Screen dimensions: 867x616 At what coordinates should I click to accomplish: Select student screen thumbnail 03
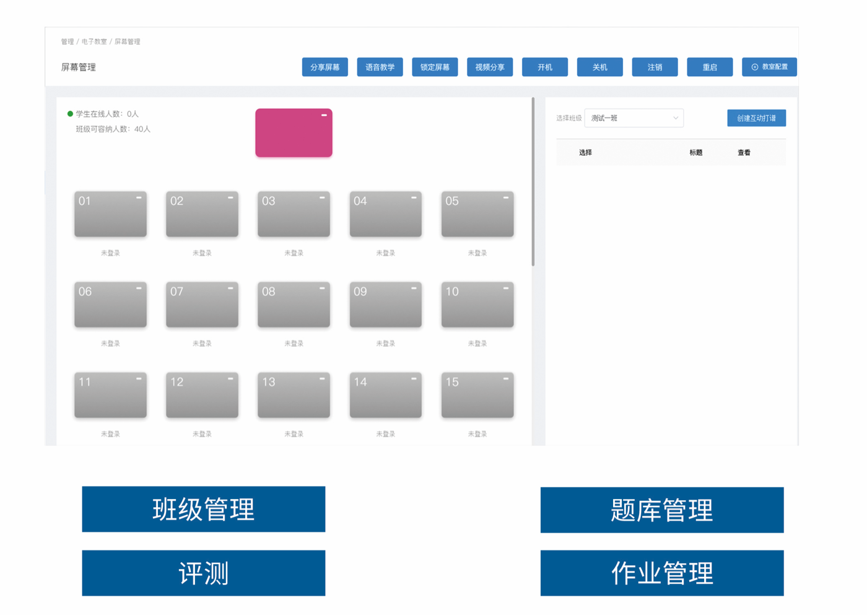click(294, 214)
